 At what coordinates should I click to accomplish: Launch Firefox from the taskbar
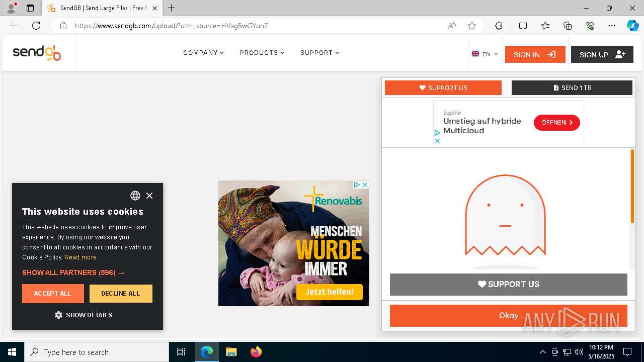click(256, 352)
